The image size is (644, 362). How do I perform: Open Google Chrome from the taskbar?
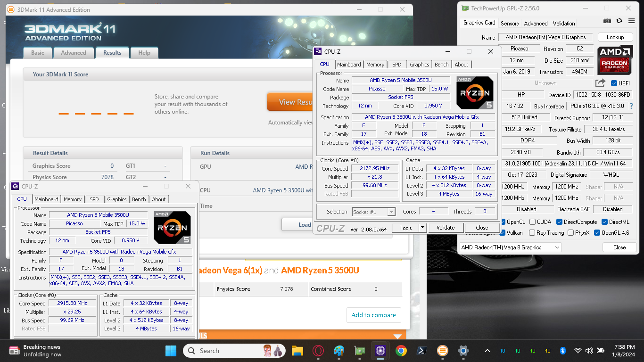point(401,351)
